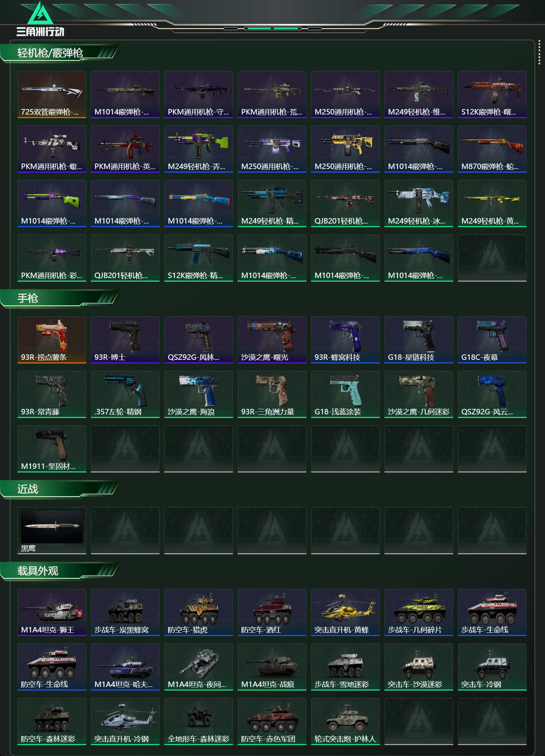The image size is (545, 756).
Task: Select the 725双管霰弹枪 shotgun skin
Action: click(x=52, y=94)
